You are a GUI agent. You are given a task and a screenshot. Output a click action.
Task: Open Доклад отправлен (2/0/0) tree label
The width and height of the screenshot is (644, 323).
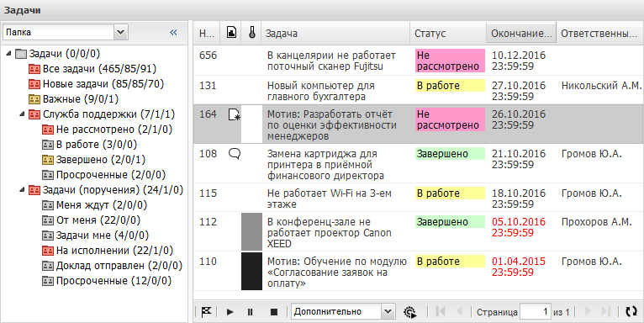[119, 266]
